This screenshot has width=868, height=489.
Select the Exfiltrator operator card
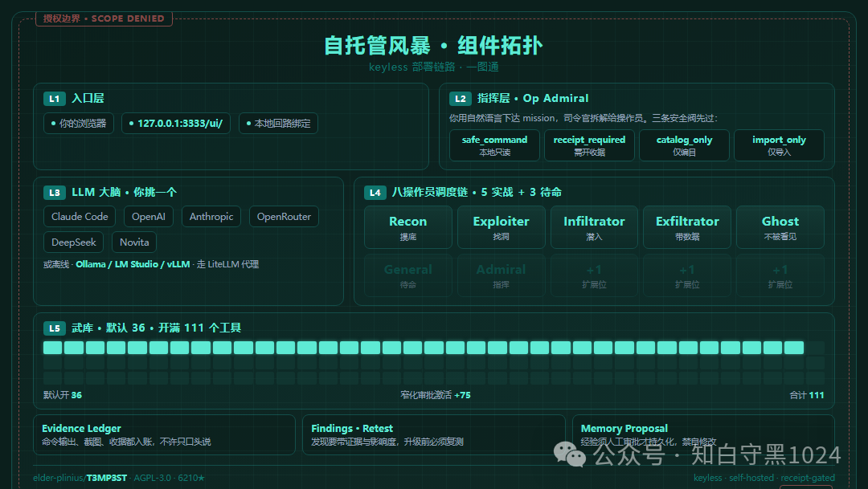coord(687,227)
